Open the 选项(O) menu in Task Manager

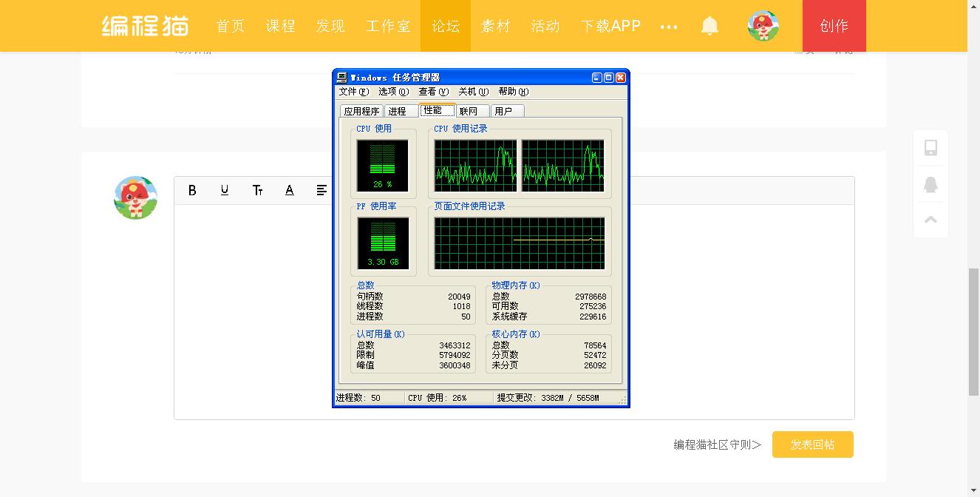tap(394, 92)
